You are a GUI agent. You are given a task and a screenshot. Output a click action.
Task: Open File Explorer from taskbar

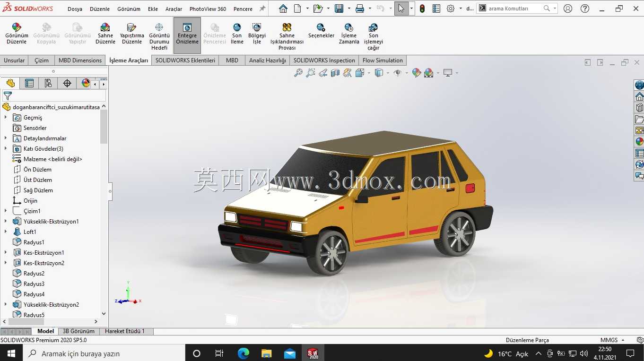click(x=267, y=353)
